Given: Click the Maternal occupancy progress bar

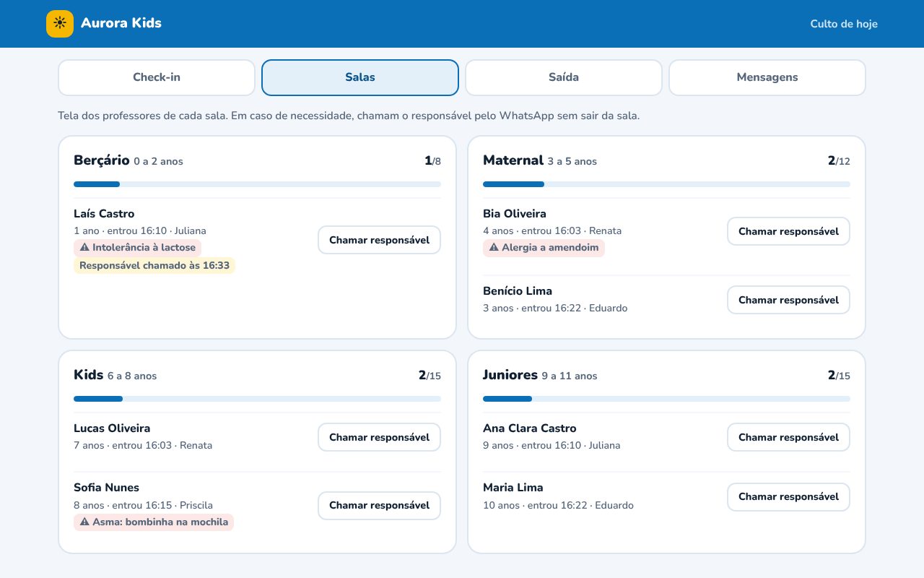Looking at the screenshot, I should [666, 184].
